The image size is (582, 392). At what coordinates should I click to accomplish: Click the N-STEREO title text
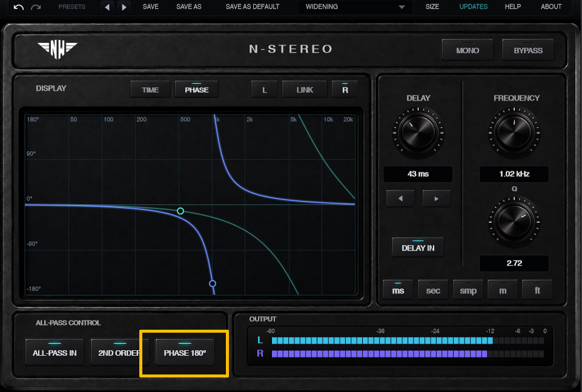tap(291, 49)
